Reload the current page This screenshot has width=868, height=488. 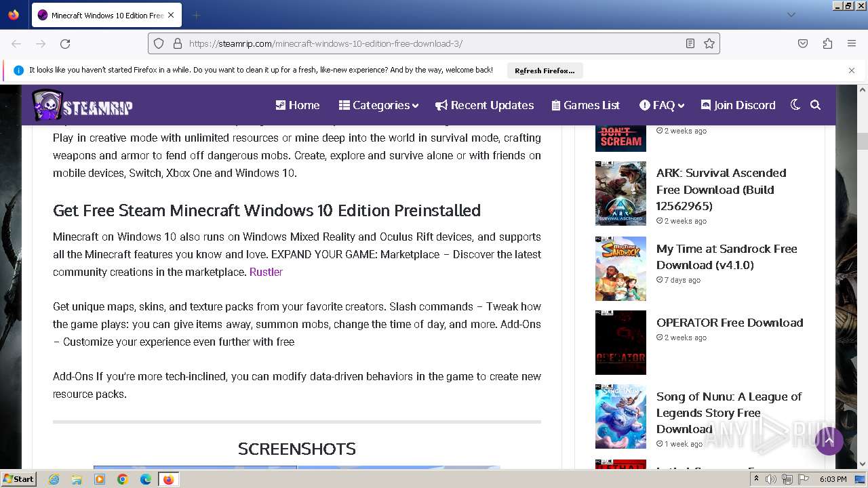pos(65,43)
